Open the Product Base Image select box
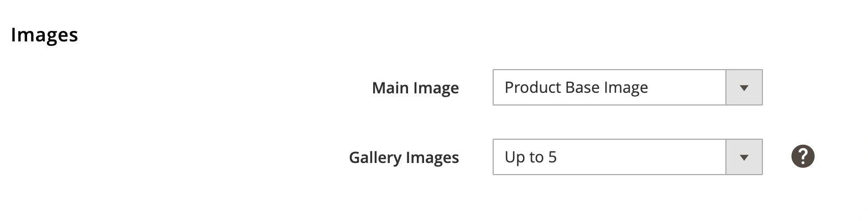868x221 pixels. 627,87
